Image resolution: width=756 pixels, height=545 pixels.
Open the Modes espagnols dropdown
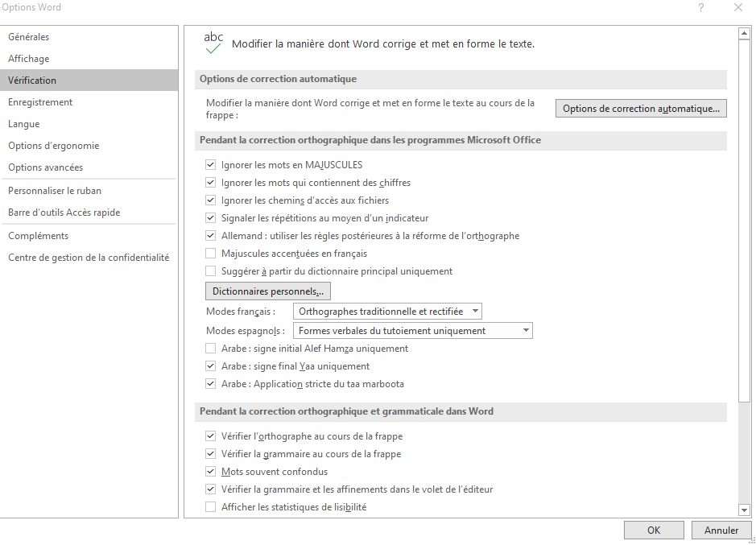[x=413, y=331]
